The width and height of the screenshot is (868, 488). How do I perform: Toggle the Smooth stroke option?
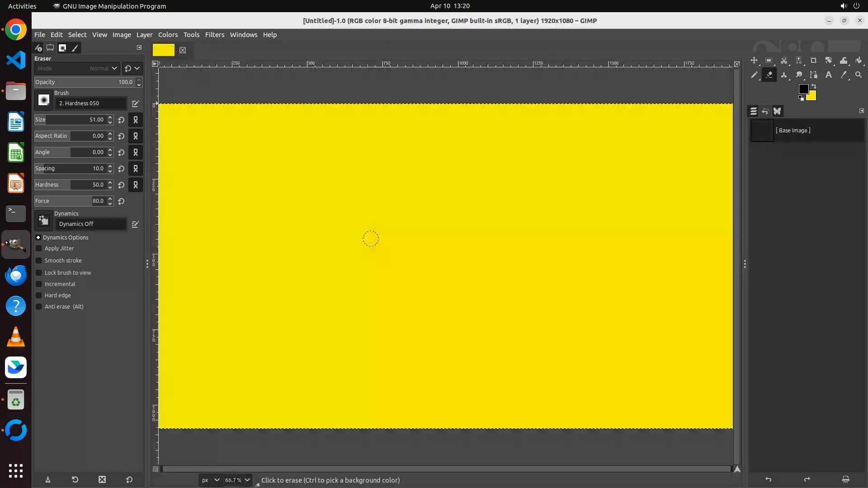39,261
